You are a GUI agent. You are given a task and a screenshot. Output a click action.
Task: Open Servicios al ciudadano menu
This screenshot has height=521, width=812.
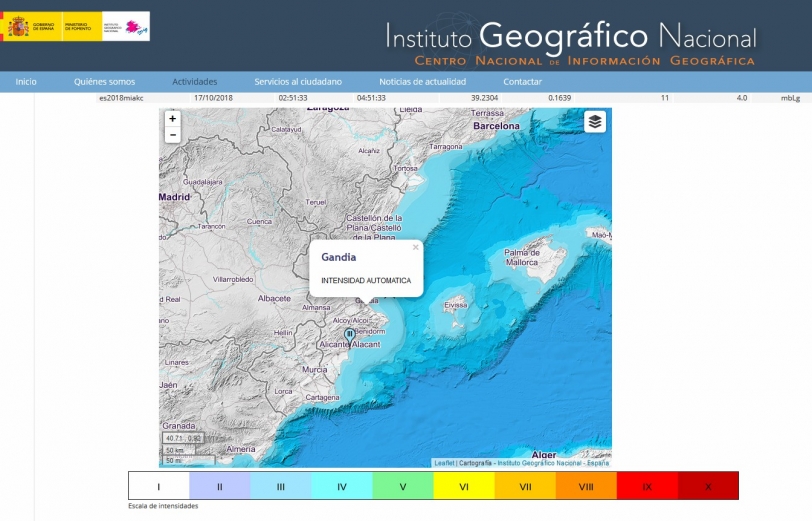pyautogui.click(x=298, y=82)
